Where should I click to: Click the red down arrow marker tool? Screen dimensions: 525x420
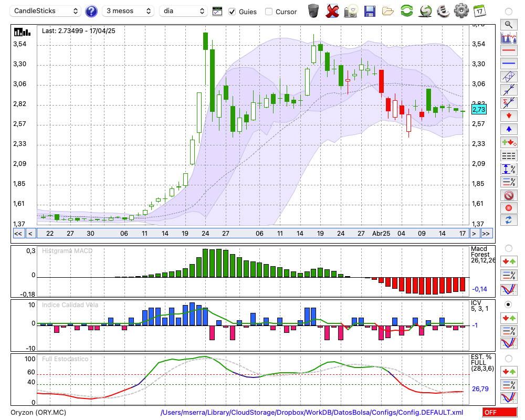pyautogui.click(x=509, y=116)
